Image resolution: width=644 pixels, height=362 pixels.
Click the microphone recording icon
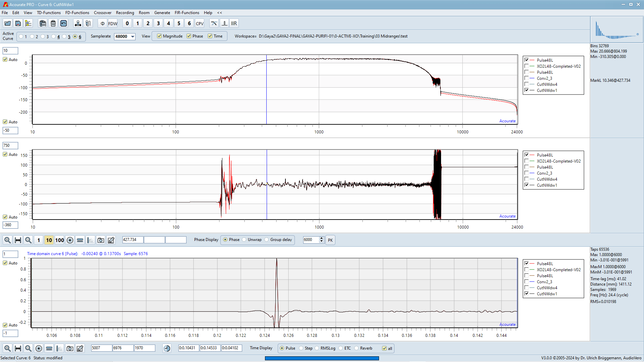(x=88, y=23)
